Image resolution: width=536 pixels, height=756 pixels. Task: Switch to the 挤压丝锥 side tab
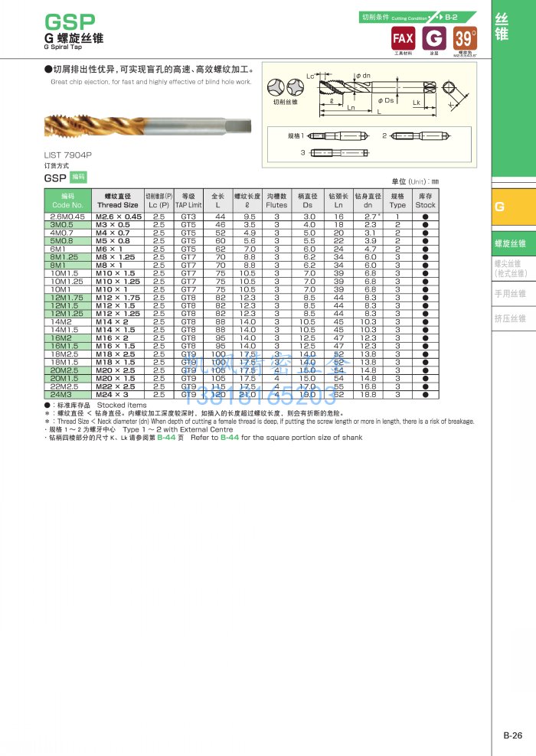point(513,318)
